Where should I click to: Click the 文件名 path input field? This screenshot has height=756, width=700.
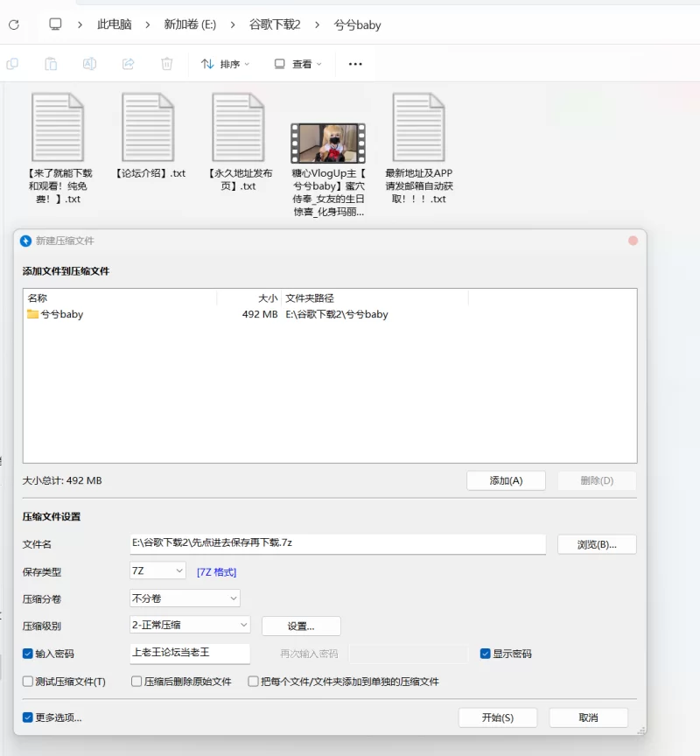pyautogui.click(x=338, y=543)
